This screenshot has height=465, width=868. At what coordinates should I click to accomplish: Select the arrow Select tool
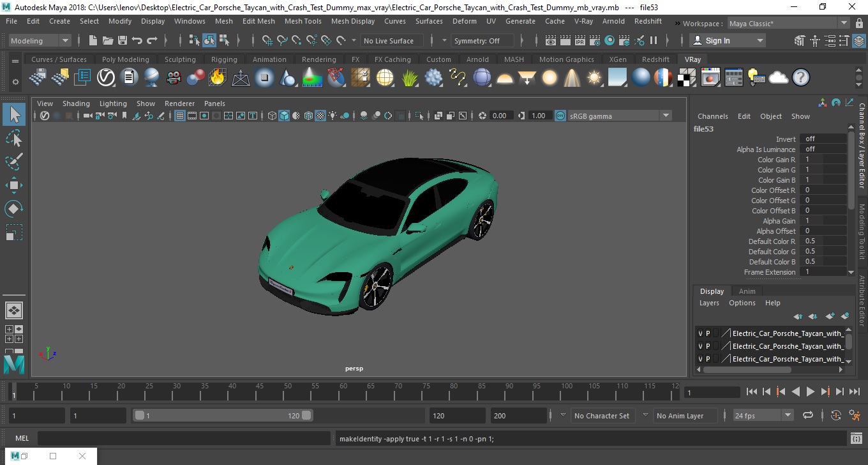[14, 114]
